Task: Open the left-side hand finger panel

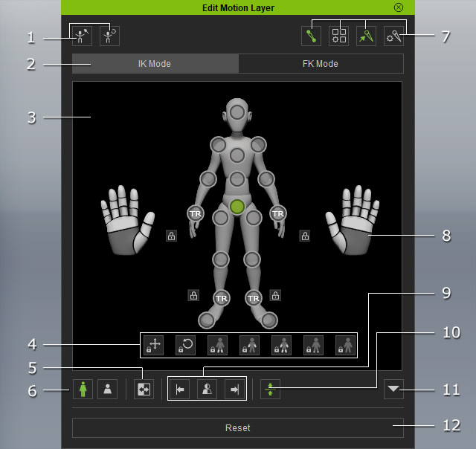Action: (x=127, y=220)
